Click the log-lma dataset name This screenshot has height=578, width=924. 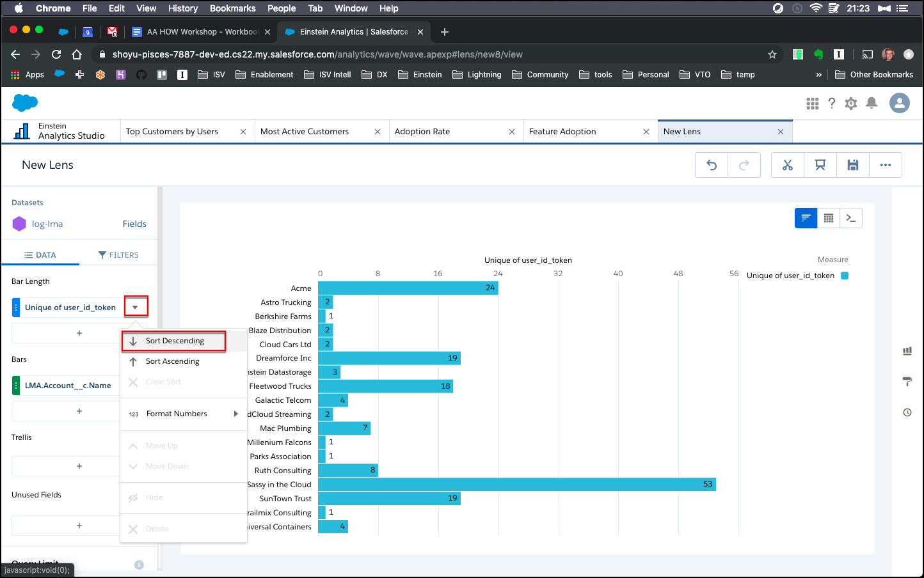click(47, 224)
